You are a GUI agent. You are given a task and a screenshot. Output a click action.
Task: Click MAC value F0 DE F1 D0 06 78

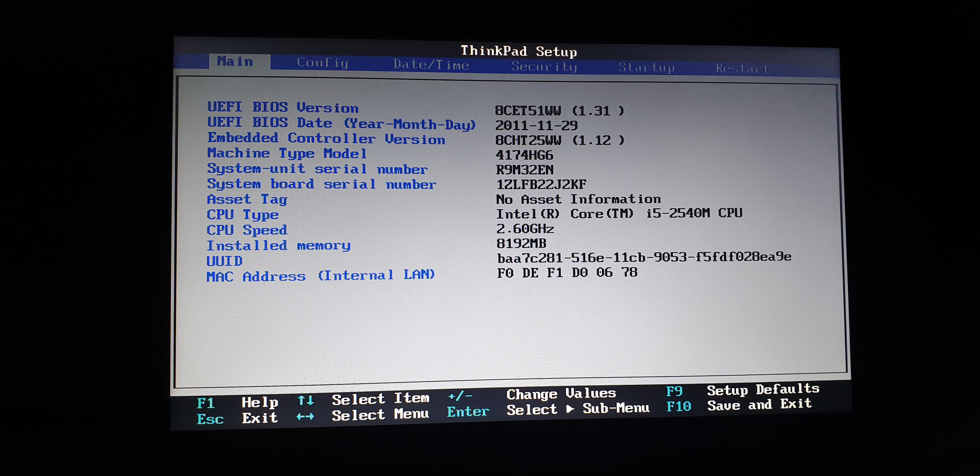tap(567, 272)
